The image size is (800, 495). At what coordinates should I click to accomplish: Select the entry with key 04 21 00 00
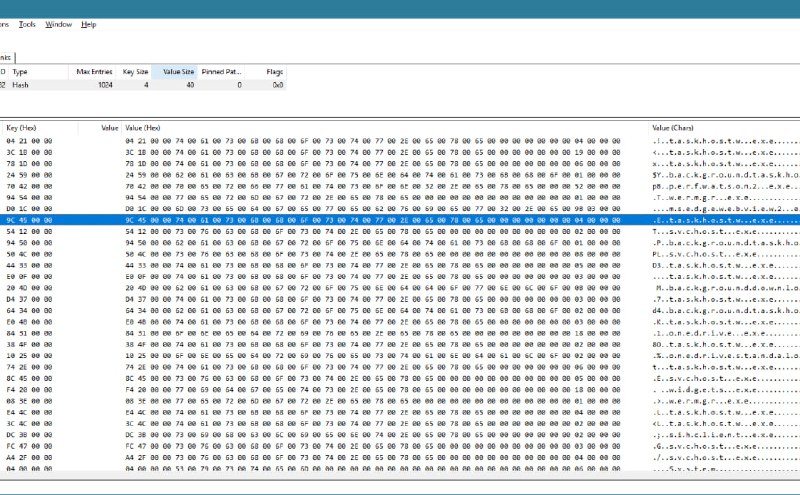coord(29,141)
